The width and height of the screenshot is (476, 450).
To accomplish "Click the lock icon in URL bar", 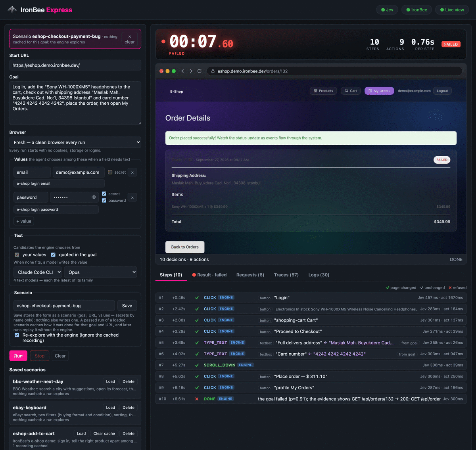I will 213,71.
